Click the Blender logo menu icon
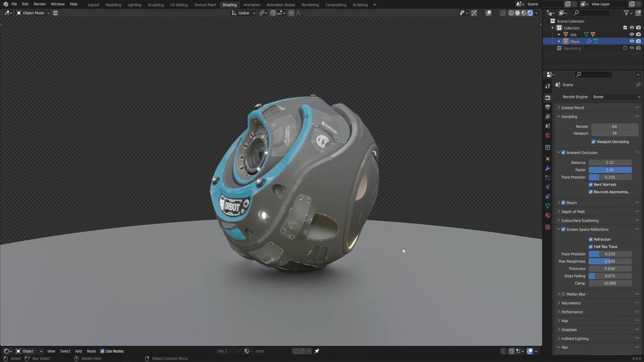Viewport: 644px width, 362px height. pos(6,5)
